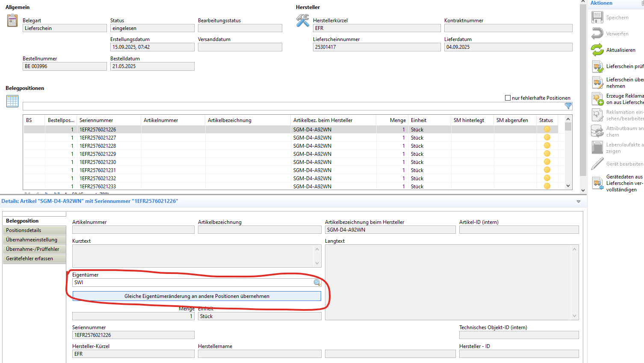Click the Verwerfen undo arrow icon
Viewport: 644px width, 363px height.
(597, 34)
